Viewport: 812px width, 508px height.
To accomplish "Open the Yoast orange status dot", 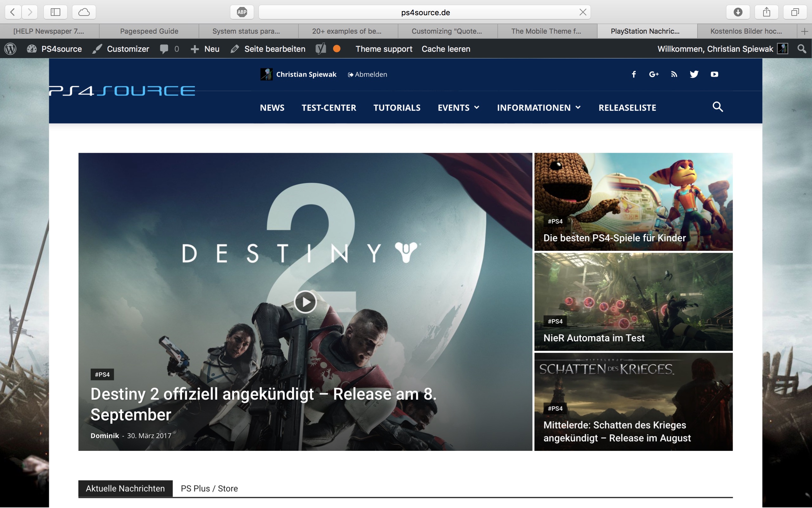I will (x=337, y=49).
